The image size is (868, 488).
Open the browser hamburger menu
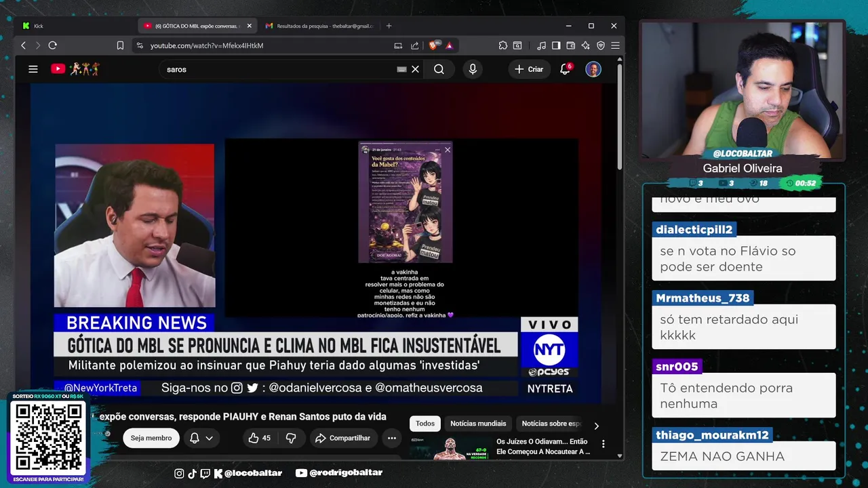pyautogui.click(x=615, y=45)
